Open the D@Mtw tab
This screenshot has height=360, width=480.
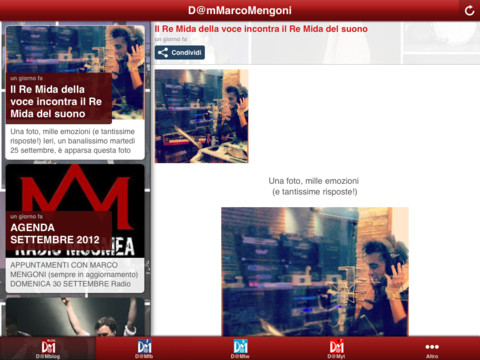(240, 348)
